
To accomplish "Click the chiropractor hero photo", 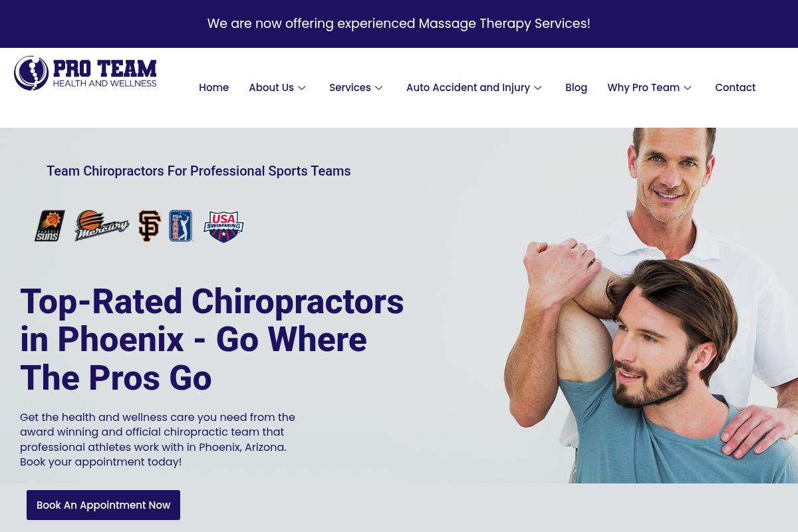I will [x=650, y=306].
